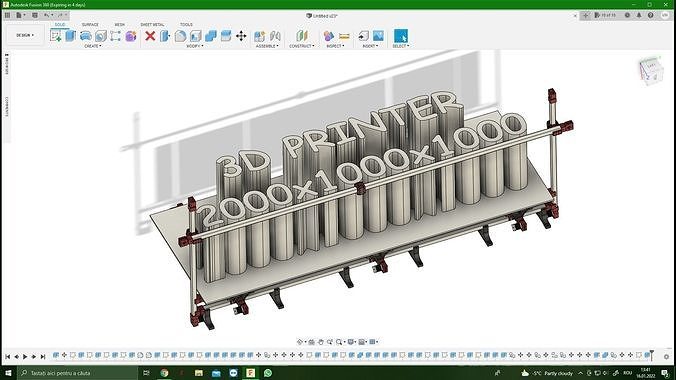Select the Pan hand navigation tool
This screenshot has width=676, height=380.
pyautogui.click(x=321, y=342)
